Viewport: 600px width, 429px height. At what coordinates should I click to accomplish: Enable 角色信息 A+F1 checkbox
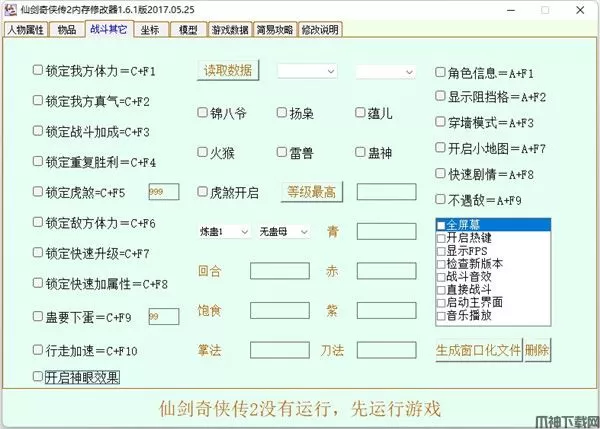coord(440,72)
